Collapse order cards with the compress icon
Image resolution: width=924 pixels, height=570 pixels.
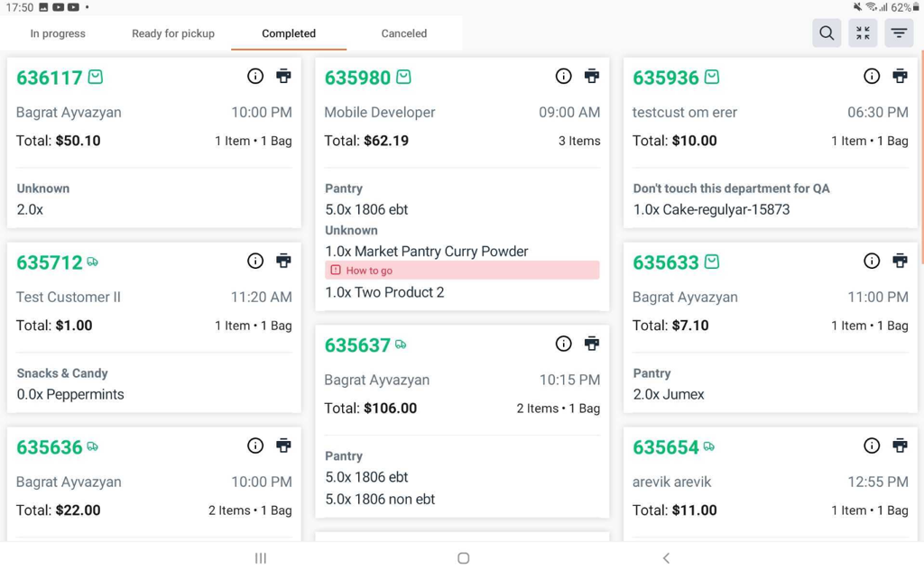pos(863,33)
